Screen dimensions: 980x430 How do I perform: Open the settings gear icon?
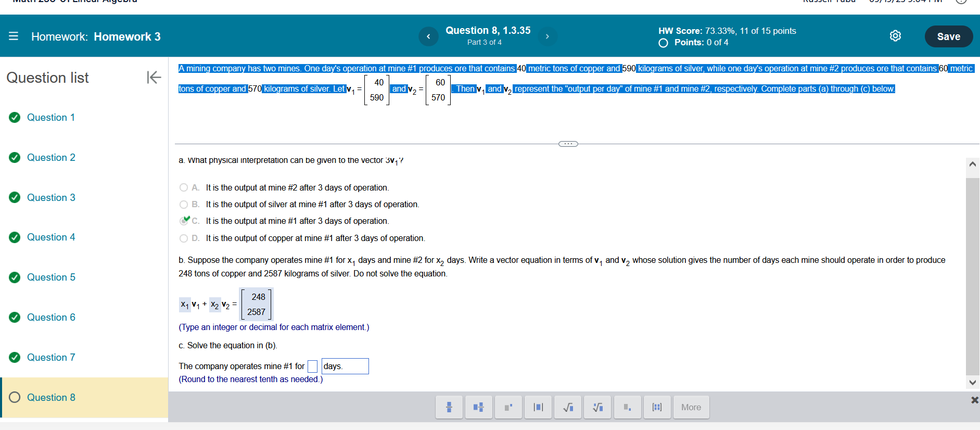pyautogui.click(x=895, y=35)
